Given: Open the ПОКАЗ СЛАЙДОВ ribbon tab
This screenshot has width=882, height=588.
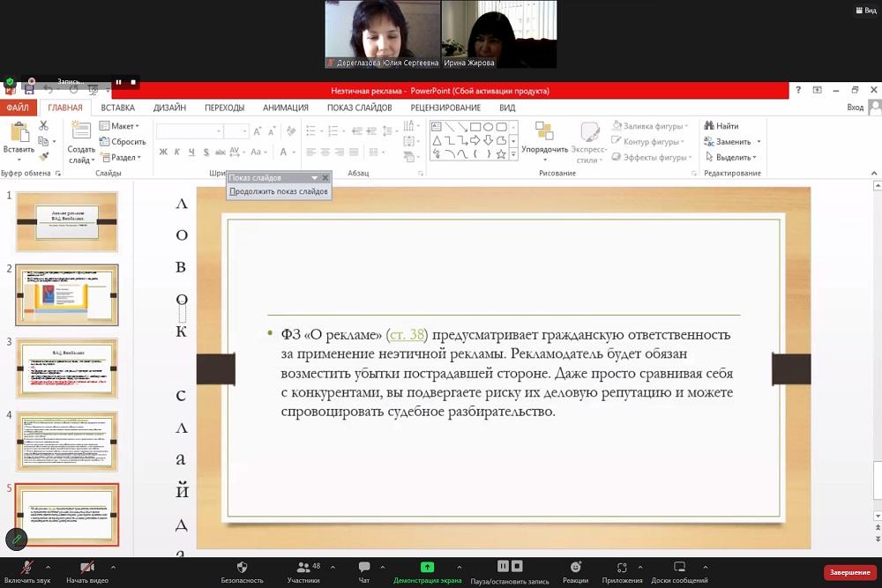Looking at the screenshot, I should coord(359,108).
